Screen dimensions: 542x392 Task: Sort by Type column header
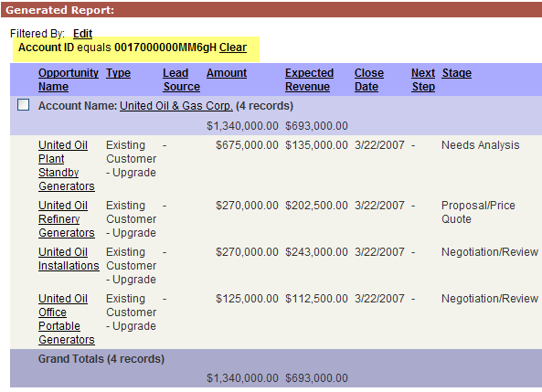[x=118, y=73]
